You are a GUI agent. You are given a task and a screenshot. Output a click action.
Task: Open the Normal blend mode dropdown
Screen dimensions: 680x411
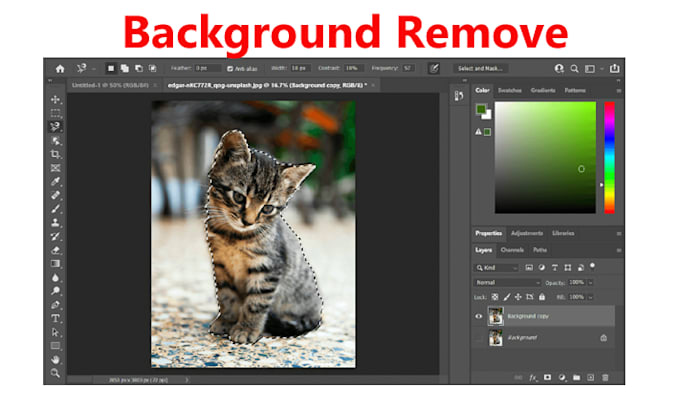tap(507, 283)
